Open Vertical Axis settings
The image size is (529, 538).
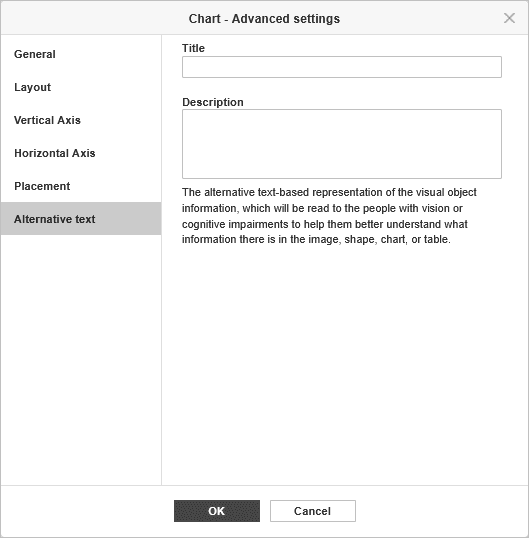pos(81,120)
